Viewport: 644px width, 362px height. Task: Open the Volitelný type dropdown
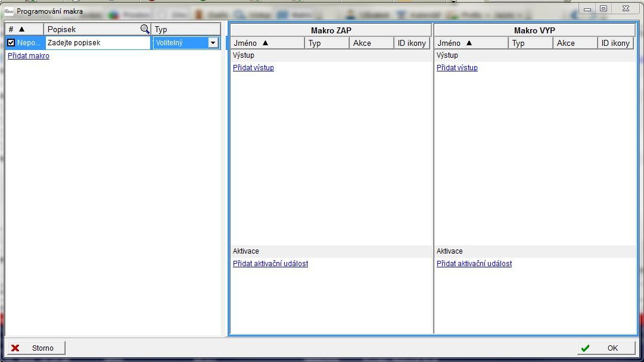[x=213, y=43]
